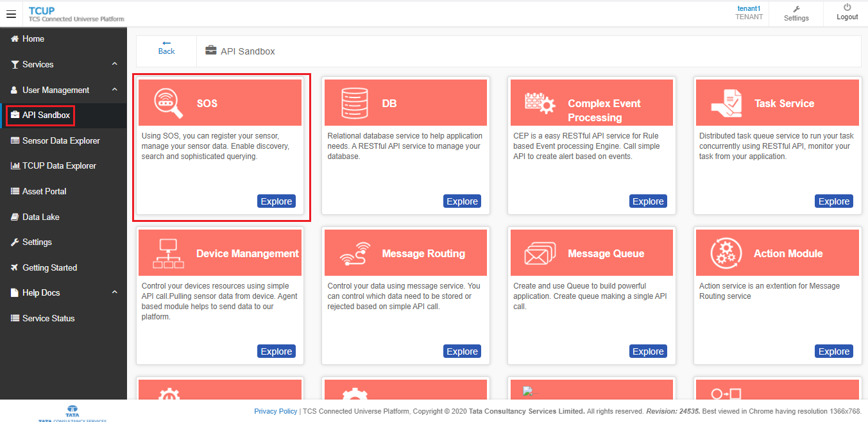Viewport: 868px width, 422px height.
Task: Click the Logout label
Action: pyautogui.click(x=847, y=17)
